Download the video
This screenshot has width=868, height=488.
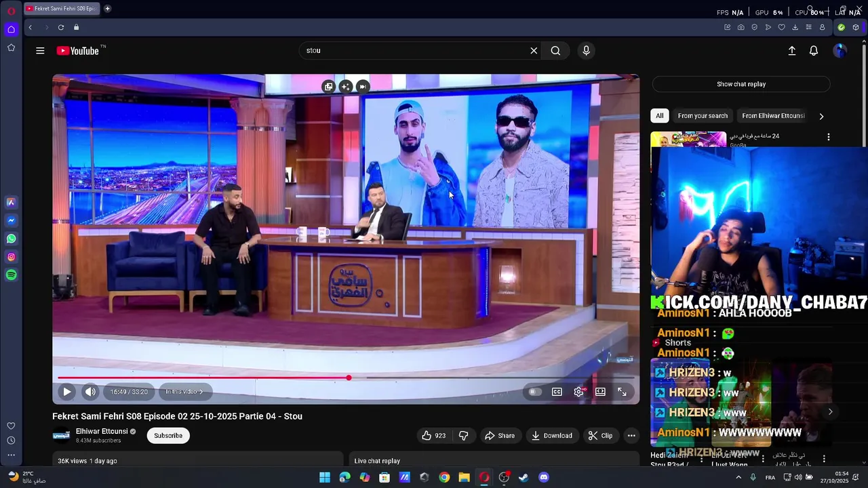[552, 436]
